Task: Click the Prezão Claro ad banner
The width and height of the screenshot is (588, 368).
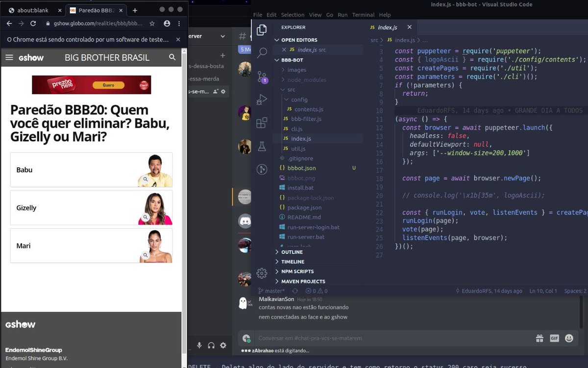Action: click(92, 85)
